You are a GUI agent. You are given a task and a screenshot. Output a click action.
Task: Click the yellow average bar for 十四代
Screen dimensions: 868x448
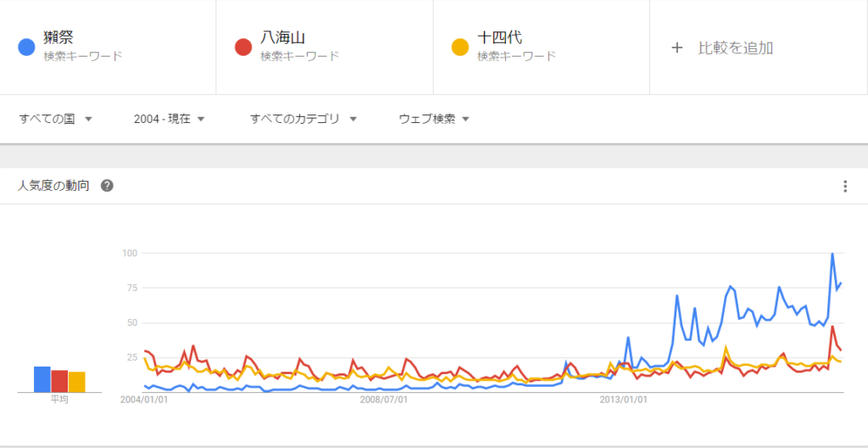tap(77, 382)
